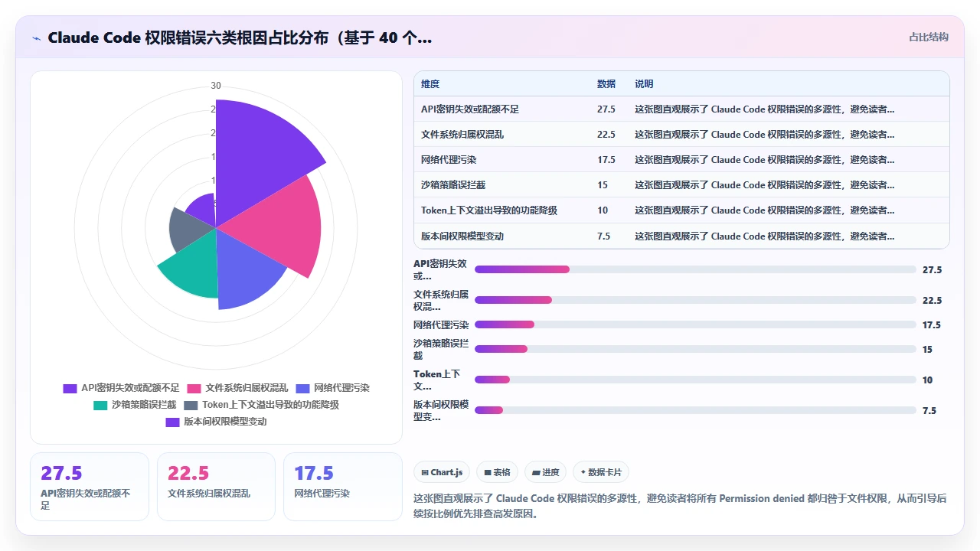Screen dimensions: 980x551
Task: Click the 数据卡片 tag chip
Action: pyautogui.click(x=601, y=472)
